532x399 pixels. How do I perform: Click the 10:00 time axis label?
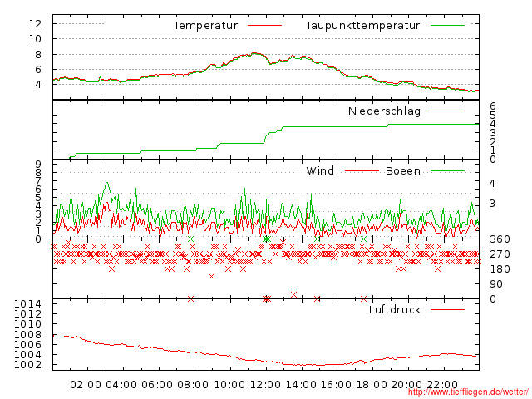pyautogui.click(x=229, y=385)
